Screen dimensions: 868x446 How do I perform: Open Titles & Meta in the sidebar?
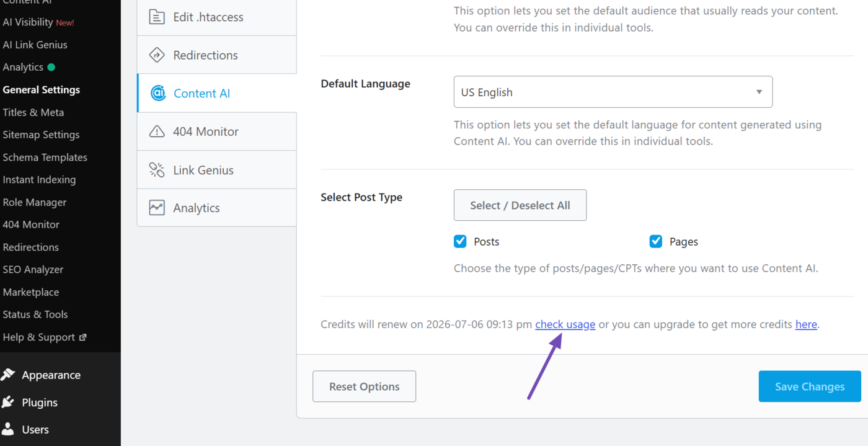click(33, 112)
